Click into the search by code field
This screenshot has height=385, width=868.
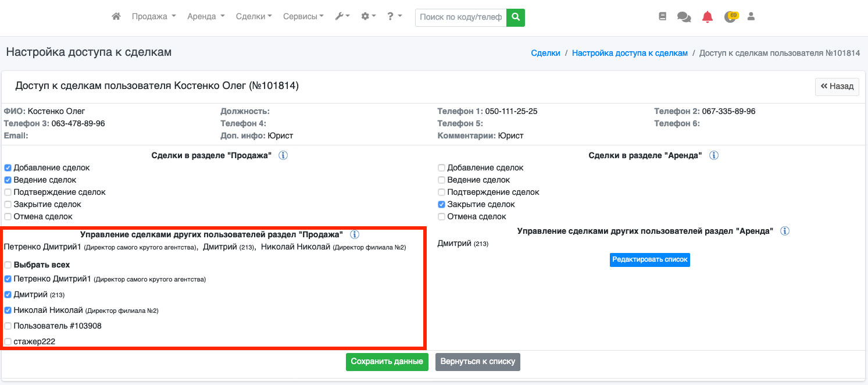(x=460, y=17)
